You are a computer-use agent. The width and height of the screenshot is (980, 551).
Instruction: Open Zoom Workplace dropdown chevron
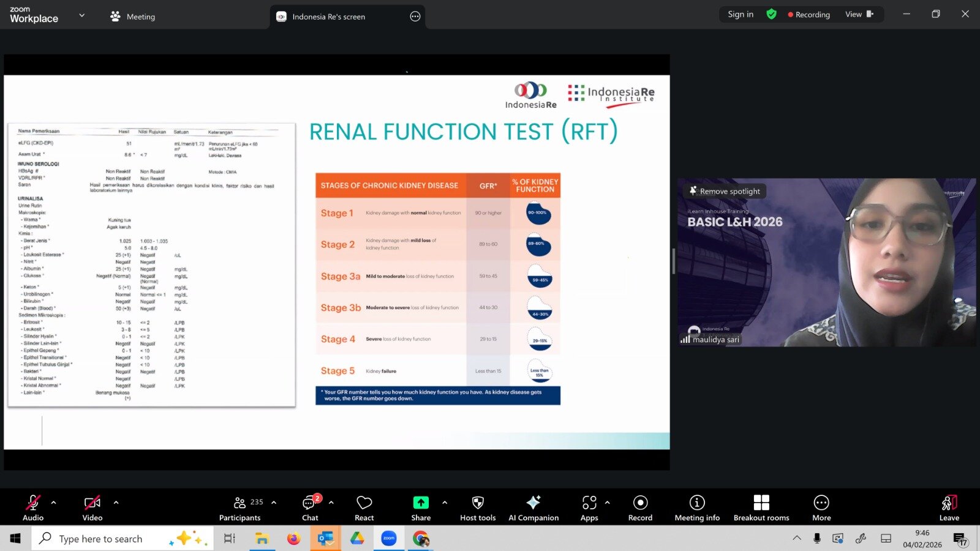tap(82, 15)
